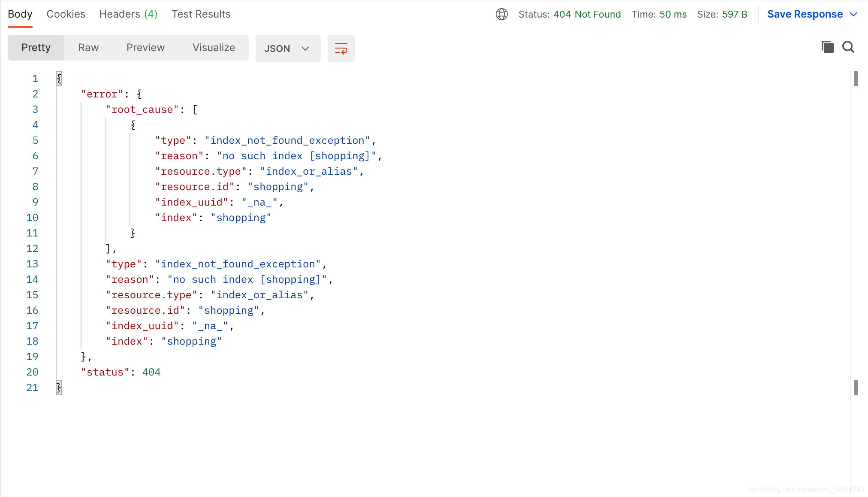
Task: Open search in response body
Action: pyautogui.click(x=848, y=47)
